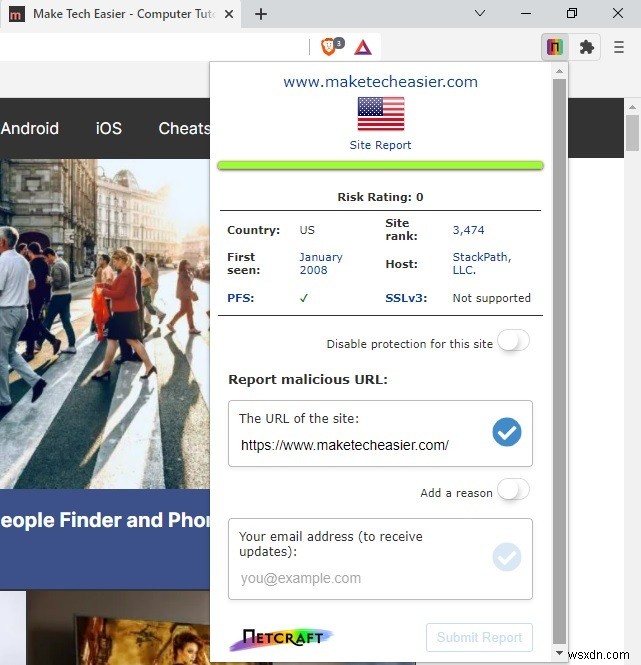This screenshot has width=641, height=665.
Task: Click the US flag image
Action: tap(381, 114)
